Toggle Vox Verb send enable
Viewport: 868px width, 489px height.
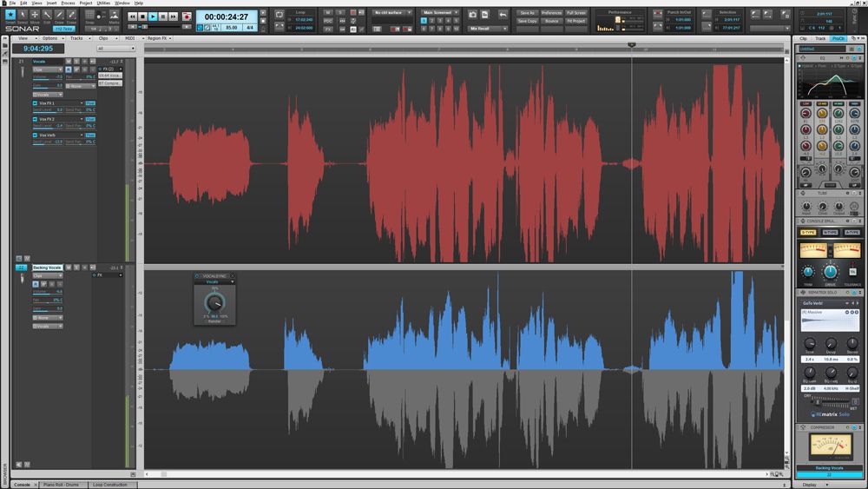35,135
